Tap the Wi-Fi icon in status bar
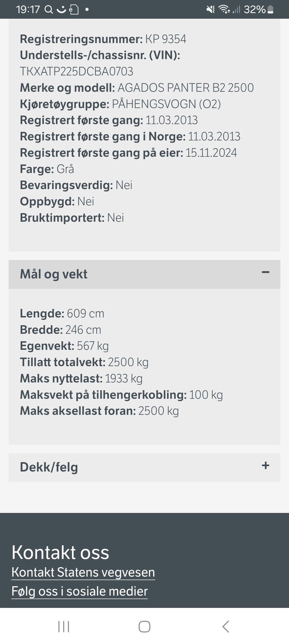 click(x=224, y=10)
